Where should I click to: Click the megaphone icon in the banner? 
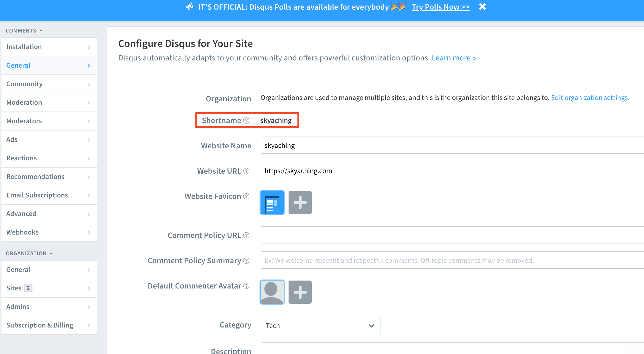point(189,7)
